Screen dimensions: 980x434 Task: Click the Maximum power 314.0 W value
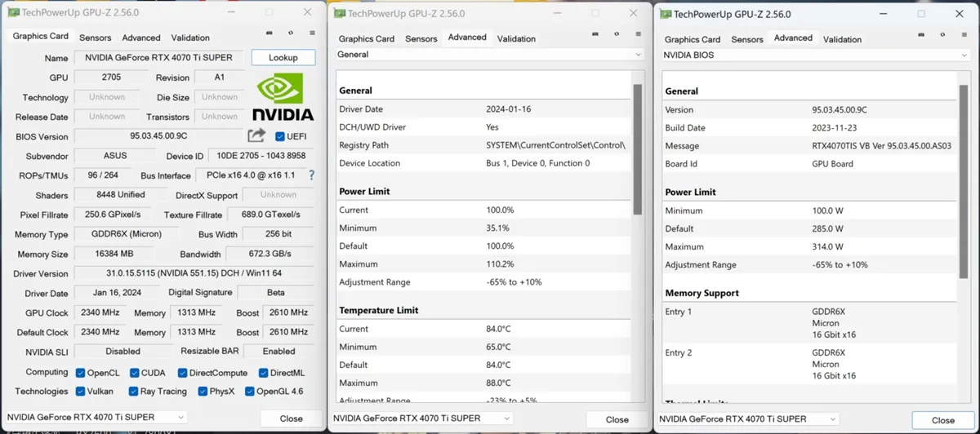coord(828,246)
